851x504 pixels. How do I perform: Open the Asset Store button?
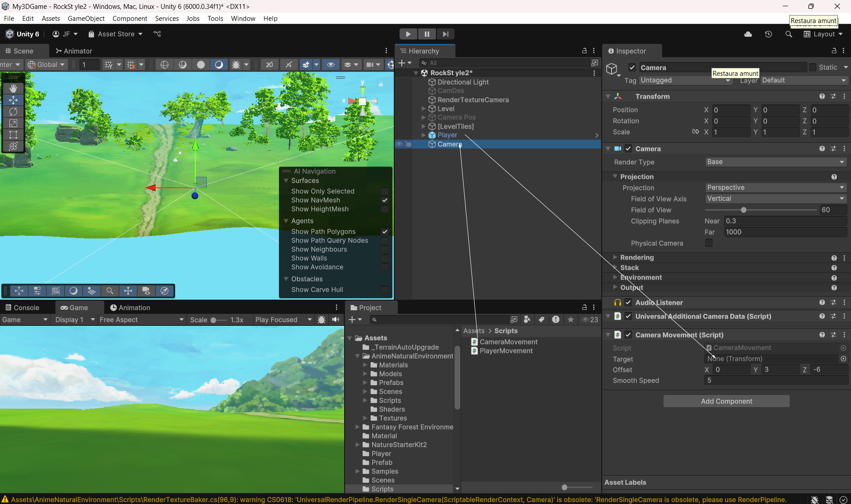click(115, 34)
